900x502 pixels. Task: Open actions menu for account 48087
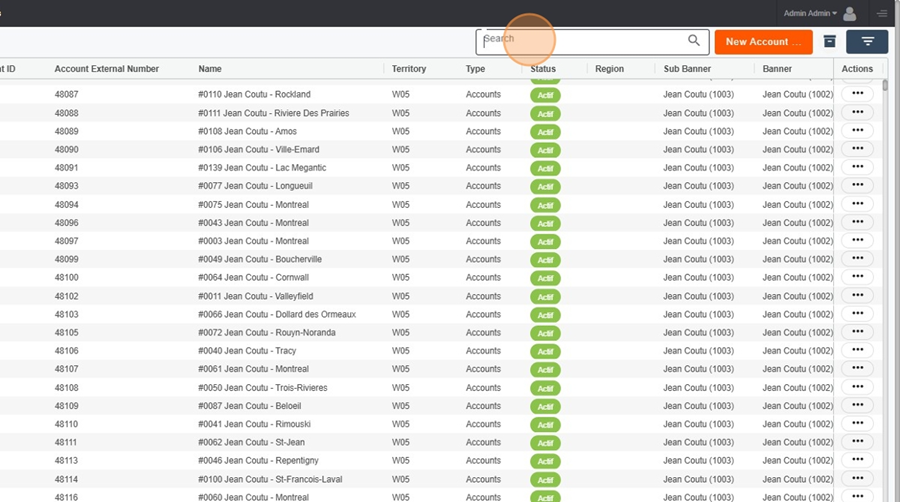tap(858, 94)
